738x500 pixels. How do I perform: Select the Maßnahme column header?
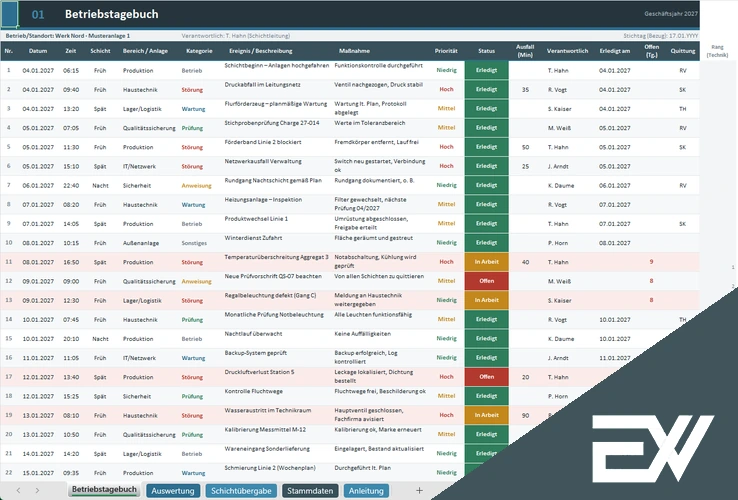click(354, 51)
